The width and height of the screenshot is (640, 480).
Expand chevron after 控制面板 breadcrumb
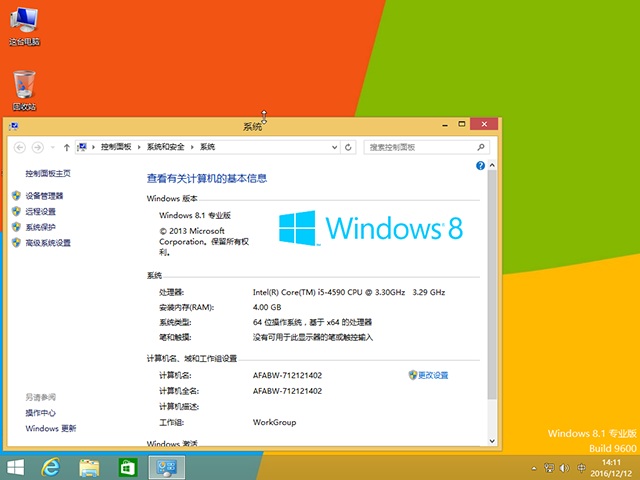(139, 147)
